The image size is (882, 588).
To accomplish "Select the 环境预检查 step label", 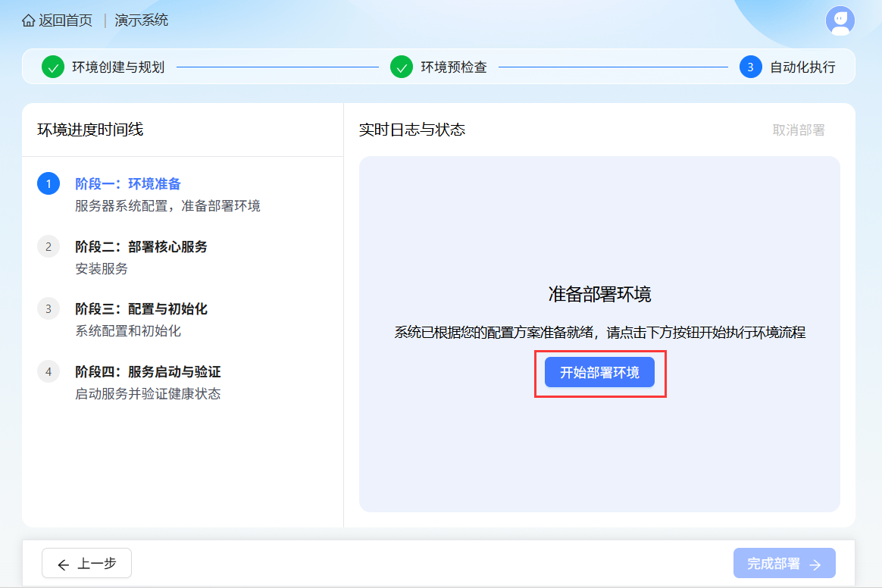I will click(454, 67).
